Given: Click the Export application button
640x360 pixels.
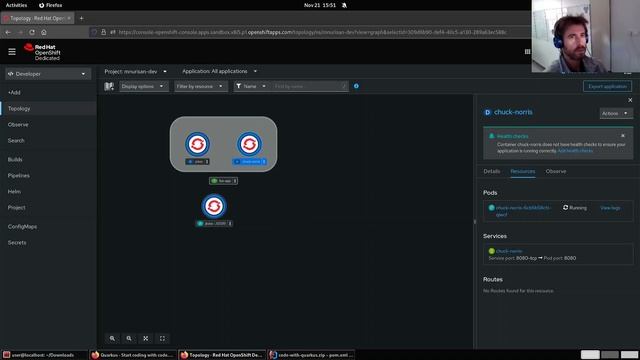Looking at the screenshot, I should tap(607, 86).
